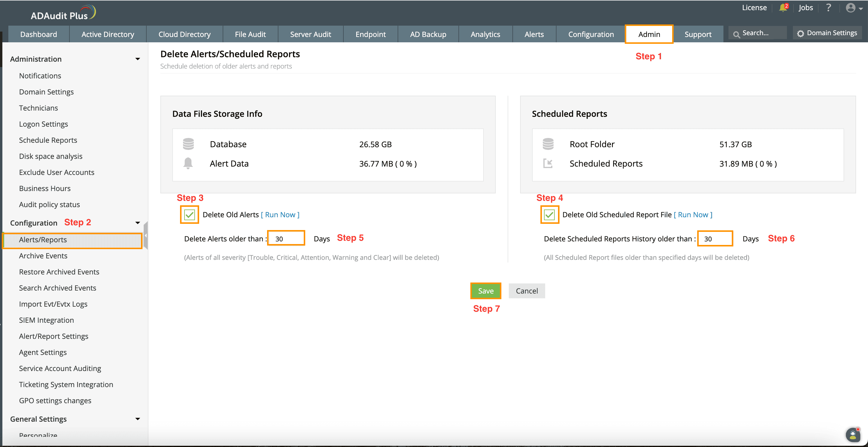The width and height of the screenshot is (868, 447).
Task: Uncheck the Delete Old Alerts checkbox
Action: pyautogui.click(x=189, y=215)
